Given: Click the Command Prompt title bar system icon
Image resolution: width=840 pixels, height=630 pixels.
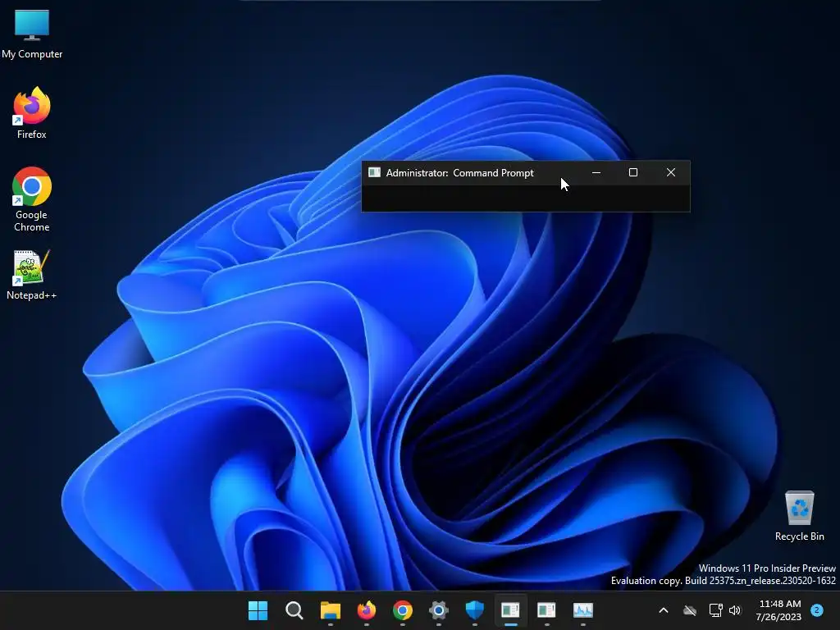Looking at the screenshot, I should pos(374,172).
